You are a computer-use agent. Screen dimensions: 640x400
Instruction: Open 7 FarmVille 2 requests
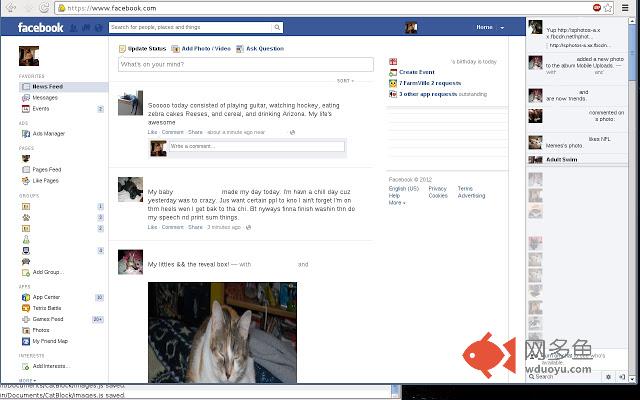coord(430,83)
